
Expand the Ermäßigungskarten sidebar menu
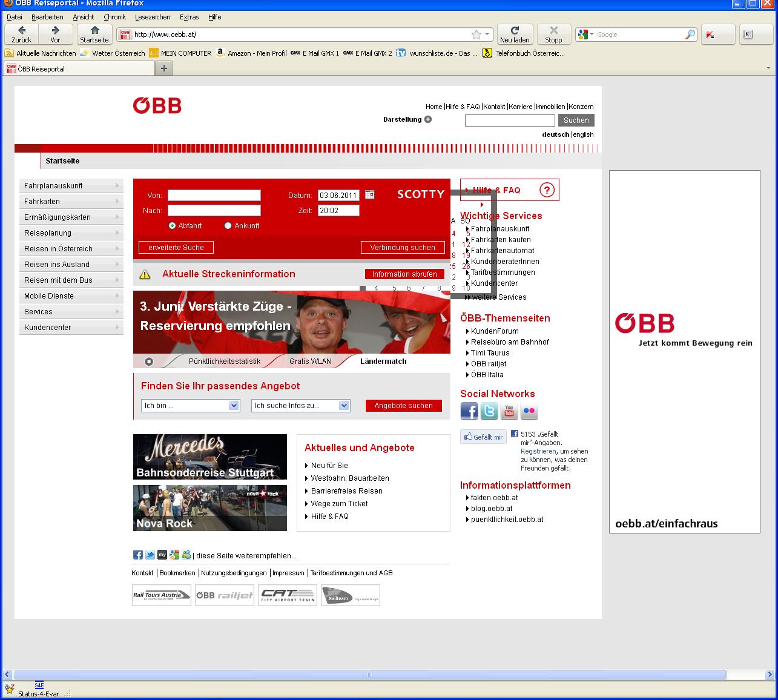[71, 217]
